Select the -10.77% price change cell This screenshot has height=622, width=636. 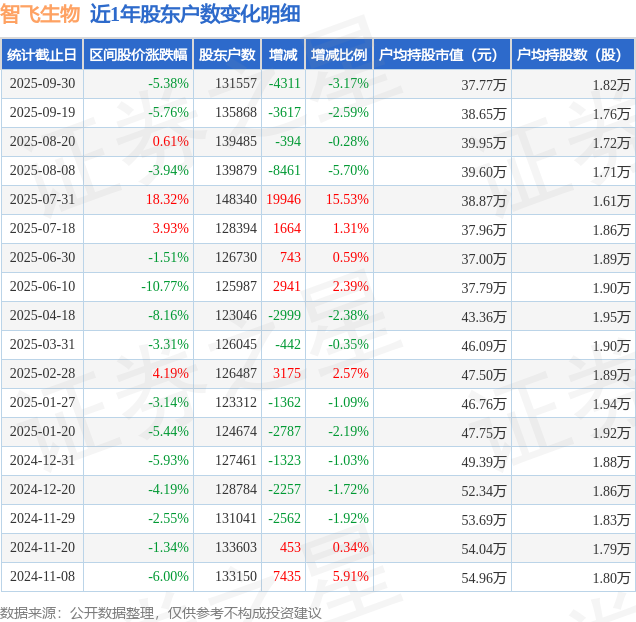(x=165, y=287)
